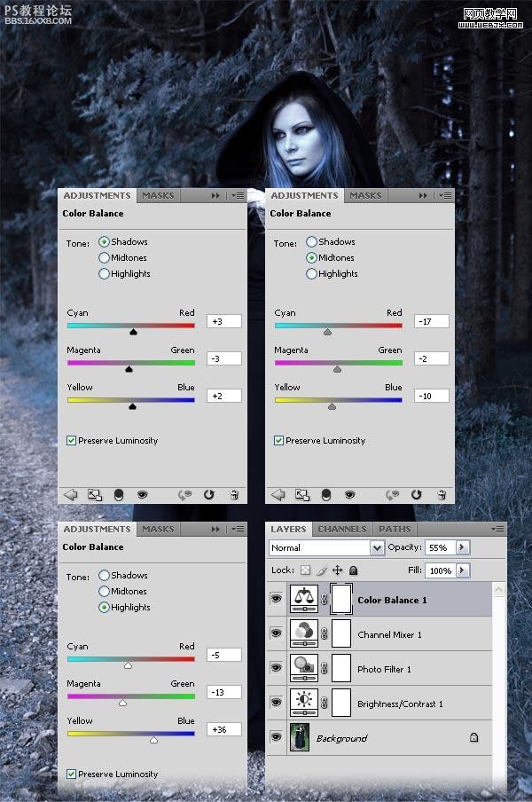Screen dimensions: 532x802
Task: Click back arrow in Shadows-selected adjustments panel
Action: click(71, 495)
